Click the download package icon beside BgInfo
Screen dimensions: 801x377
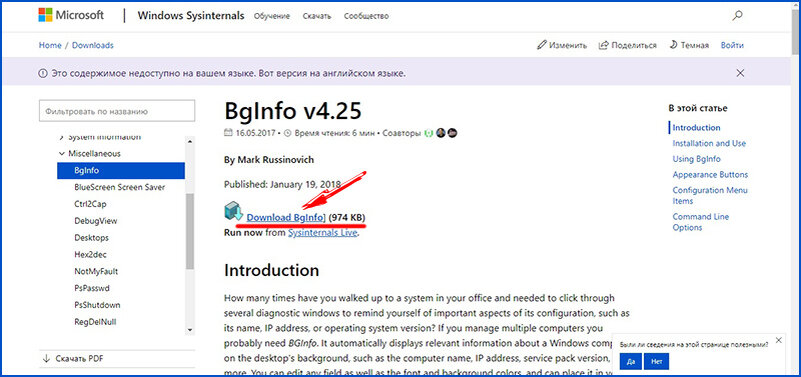(x=233, y=211)
